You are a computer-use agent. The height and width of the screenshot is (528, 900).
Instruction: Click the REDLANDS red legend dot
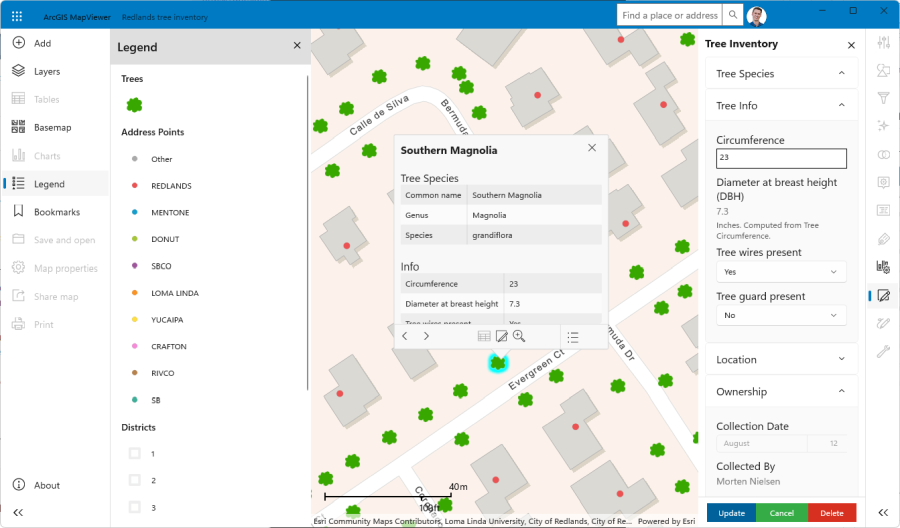[135, 185]
